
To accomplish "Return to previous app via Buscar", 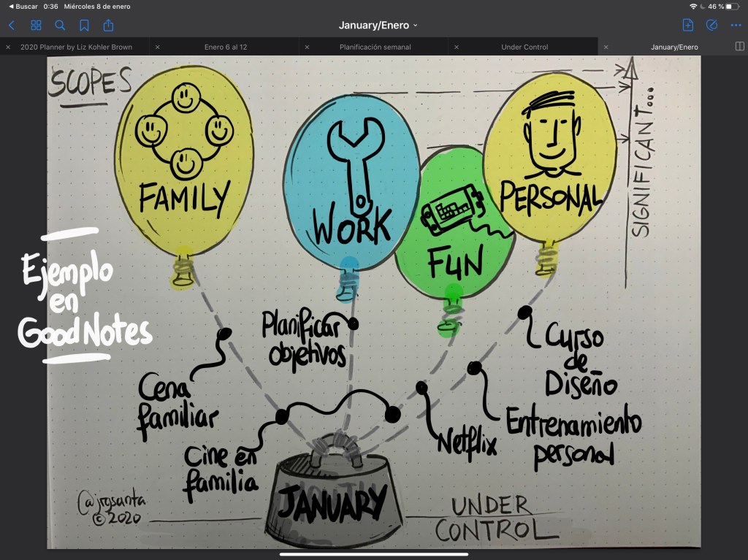I will 22,6.
